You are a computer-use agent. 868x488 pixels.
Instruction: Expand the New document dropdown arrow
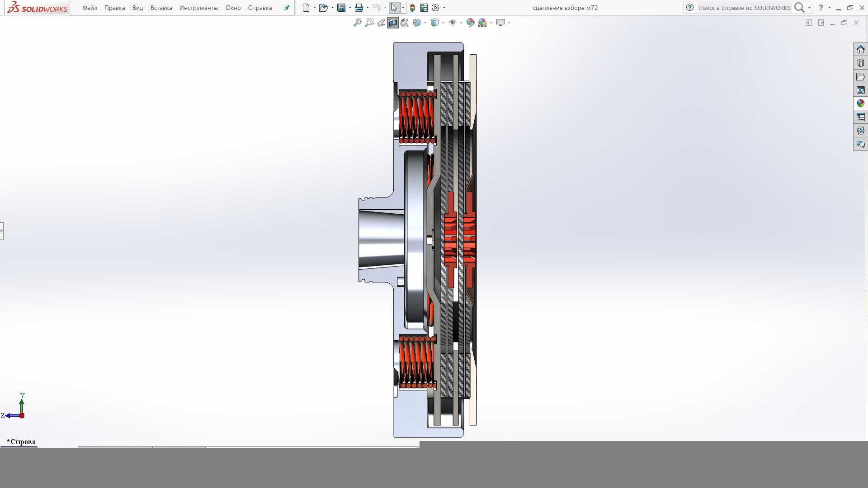(x=315, y=8)
